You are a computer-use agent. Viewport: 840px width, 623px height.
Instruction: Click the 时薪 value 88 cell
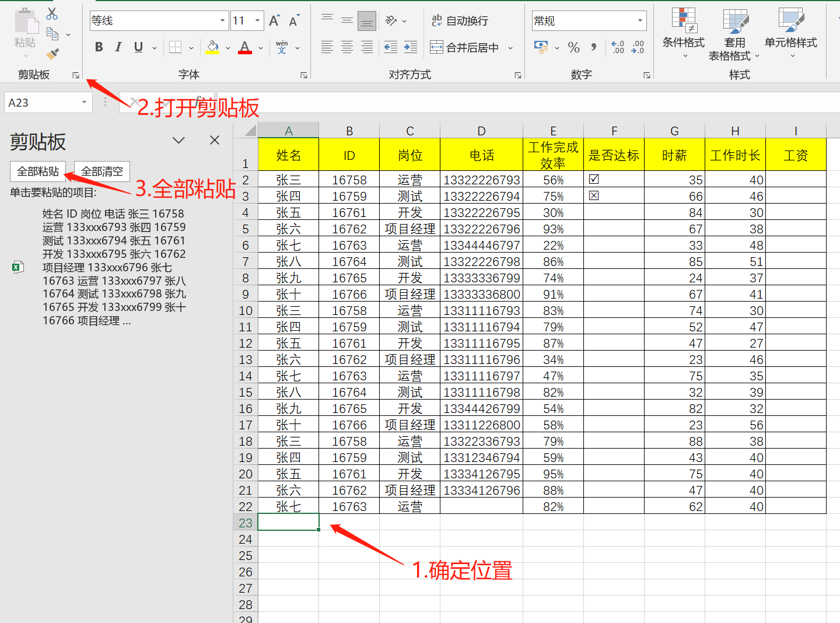(x=674, y=441)
